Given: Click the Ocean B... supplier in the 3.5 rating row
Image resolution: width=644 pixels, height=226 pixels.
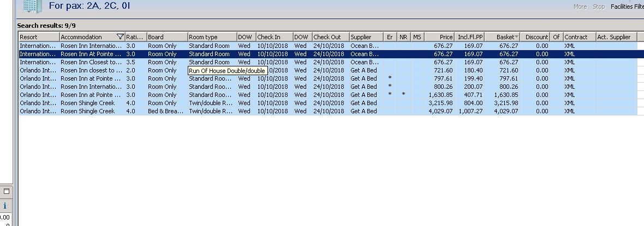Looking at the screenshot, I should [x=365, y=62].
